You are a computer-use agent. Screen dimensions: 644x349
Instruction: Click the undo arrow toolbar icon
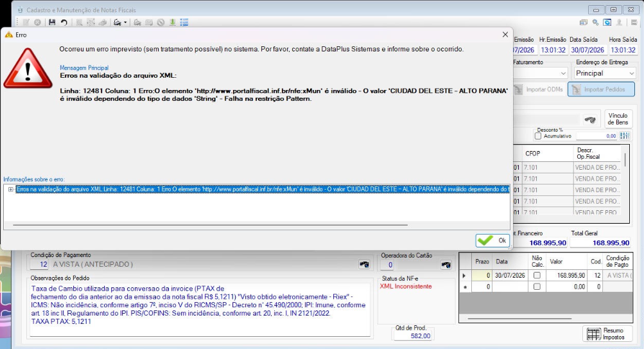click(64, 22)
